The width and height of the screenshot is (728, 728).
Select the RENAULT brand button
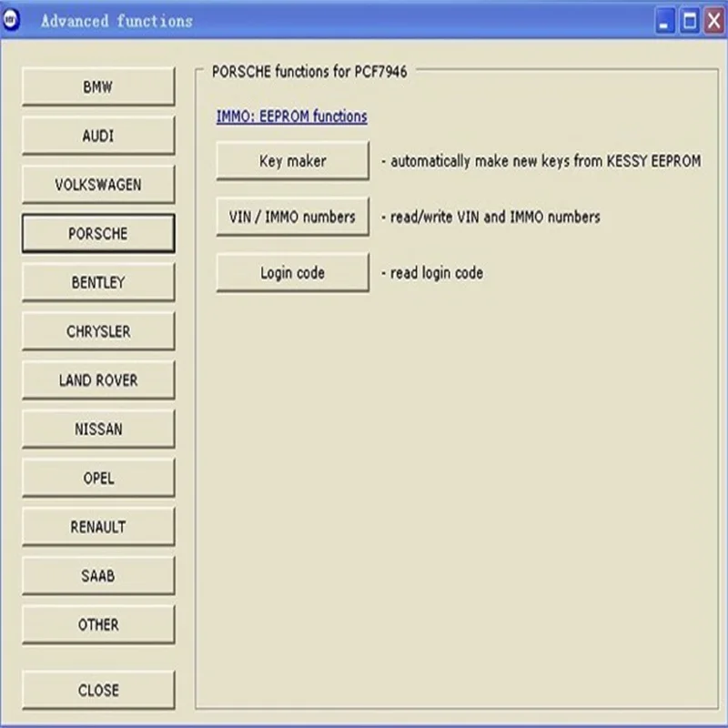(98, 527)
